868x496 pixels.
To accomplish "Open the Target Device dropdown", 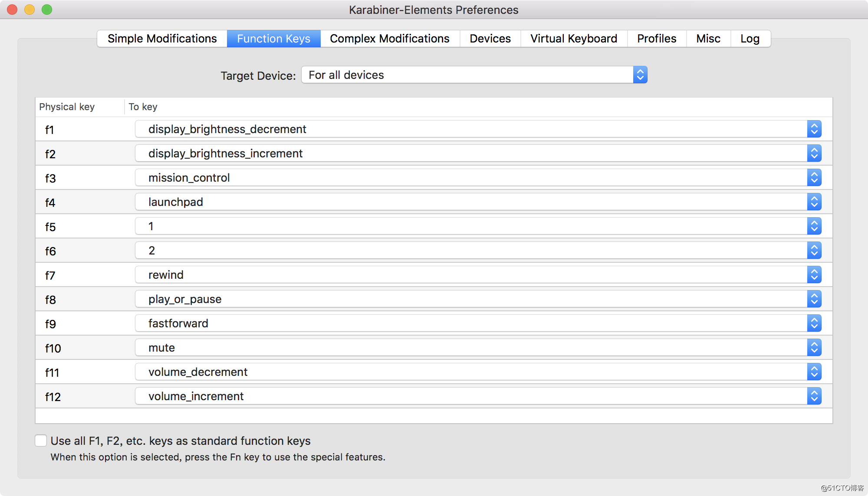I will [474, 75].
